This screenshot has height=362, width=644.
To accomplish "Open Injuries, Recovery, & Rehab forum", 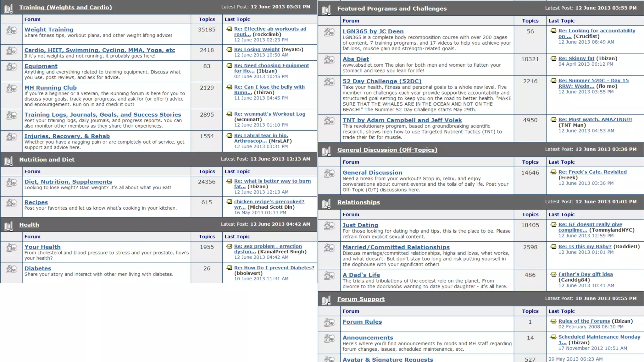I will [x=67, y=136].
